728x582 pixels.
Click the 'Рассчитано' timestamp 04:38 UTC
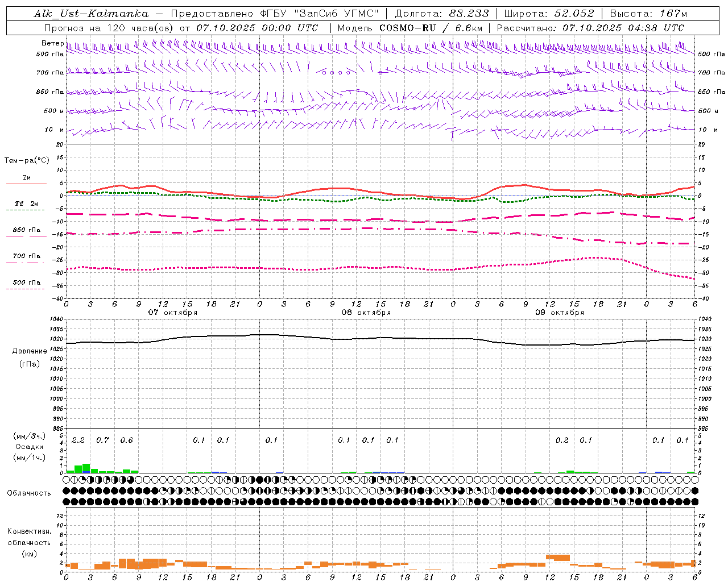(x=656, y=28)
